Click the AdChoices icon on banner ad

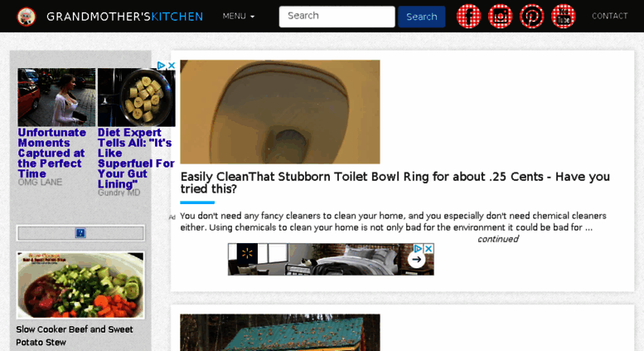click(x=418, y=249)
